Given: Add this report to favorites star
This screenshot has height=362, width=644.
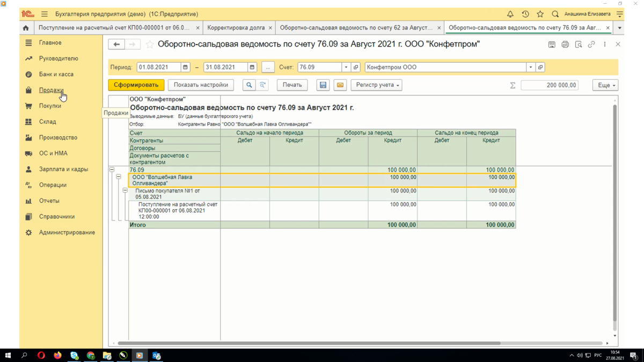Looking at the screenshot, I should click(x=150, y=45).
